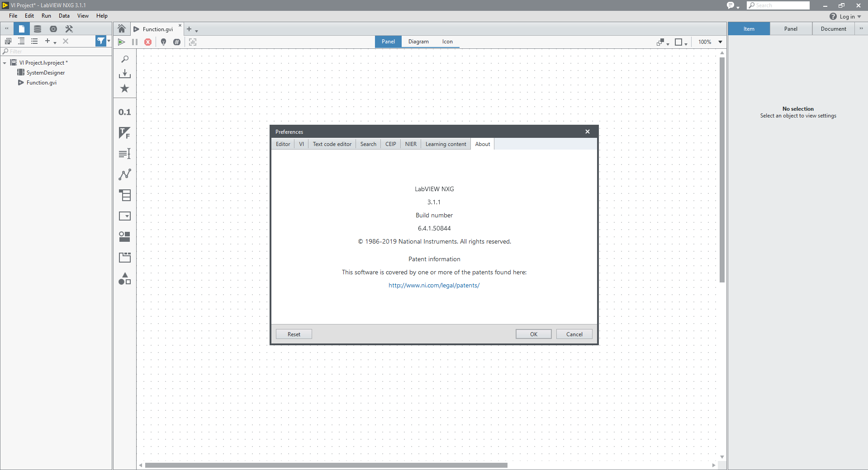This screenshot has height=470, width=868.
Task: Open reorder objects dropdown arrow
Action: point(668,44)
